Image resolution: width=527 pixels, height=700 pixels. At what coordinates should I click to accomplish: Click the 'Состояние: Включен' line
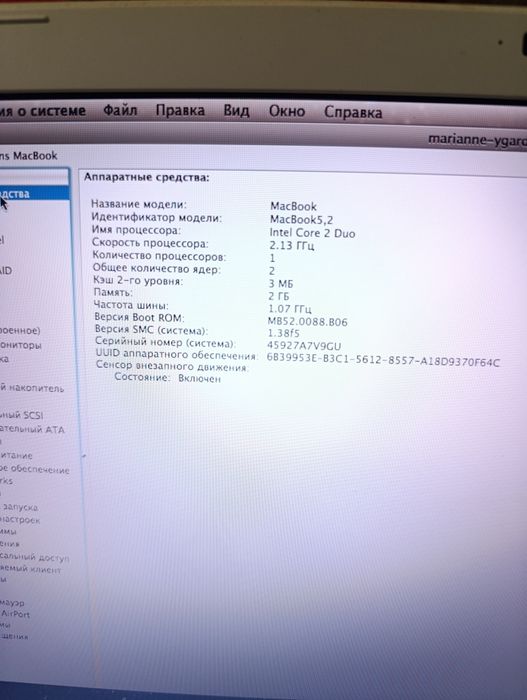click(167, 378)
